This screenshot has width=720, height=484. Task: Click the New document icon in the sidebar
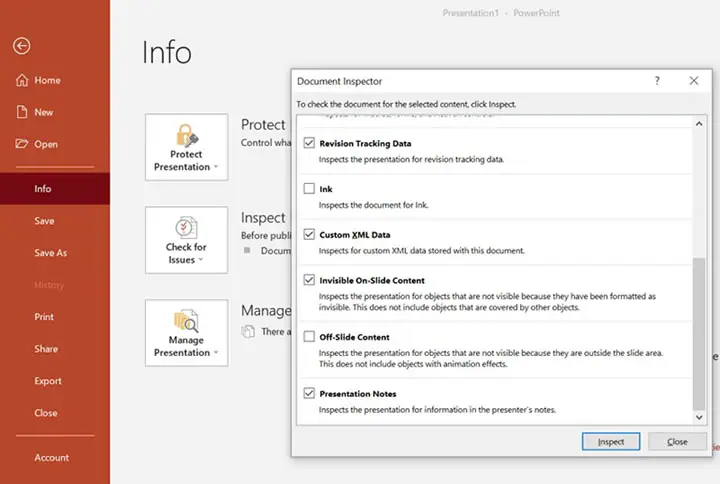(22, 112)
